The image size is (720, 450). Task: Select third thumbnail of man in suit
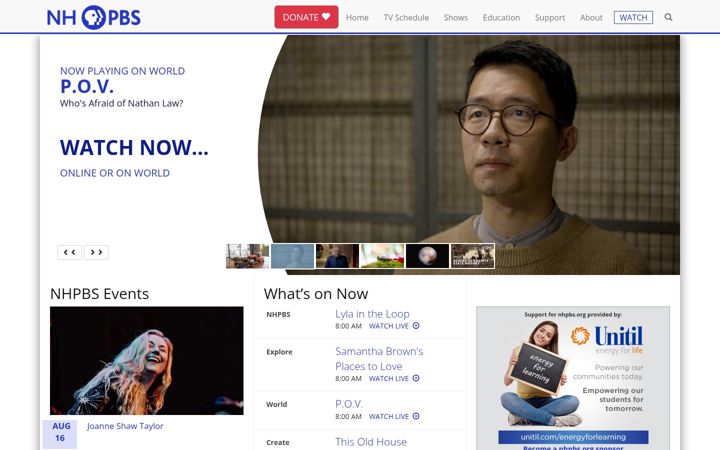[x=338, y=256]
